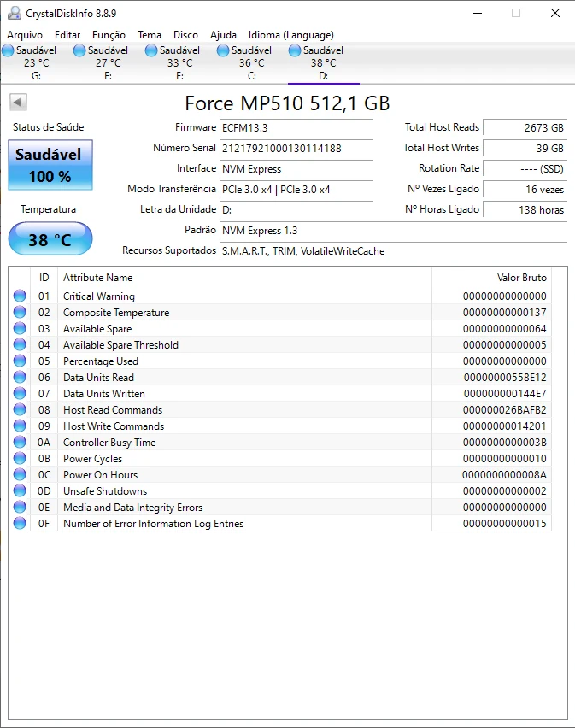The width and height of the screenshot is (575, 728).
Task: Open the Ajuda menu
Action: [x=223, y=35]
